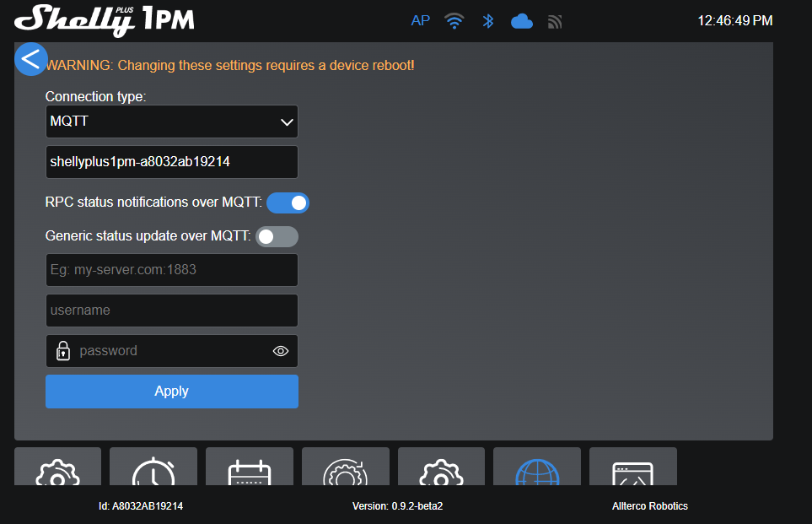Select the shellyplus1pm client ID field
The height and width of the screenshot is (524, 812).
tap(171, 162)
